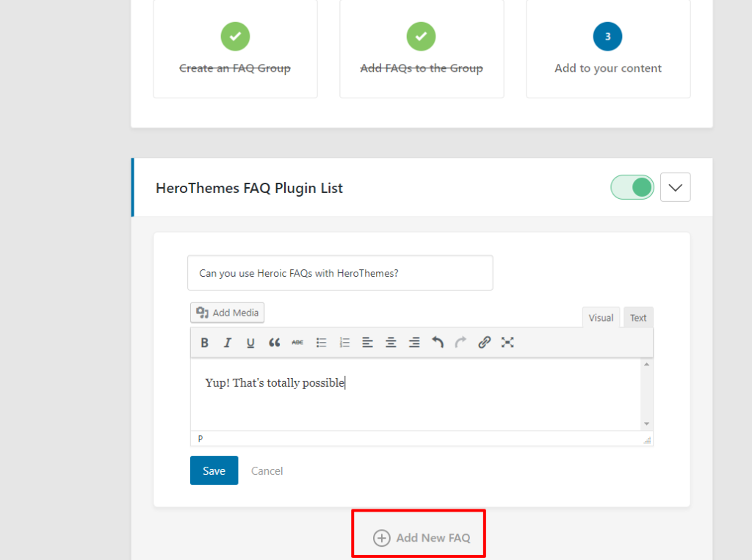
Task: Enter fullscreen editing mode
Action: (x=507, y=342)
